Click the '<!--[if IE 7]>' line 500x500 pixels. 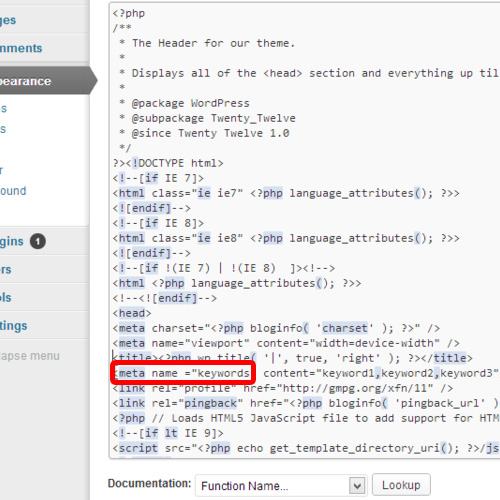158,178
